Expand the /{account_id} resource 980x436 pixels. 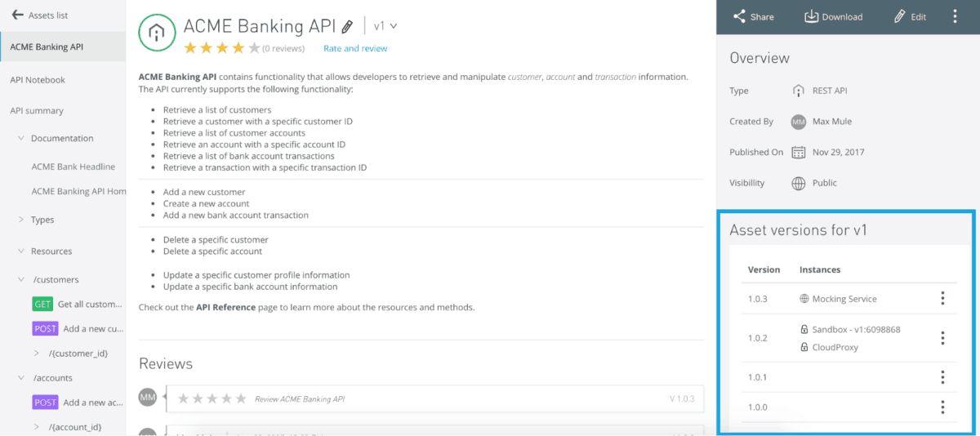(x=37, y=427)
